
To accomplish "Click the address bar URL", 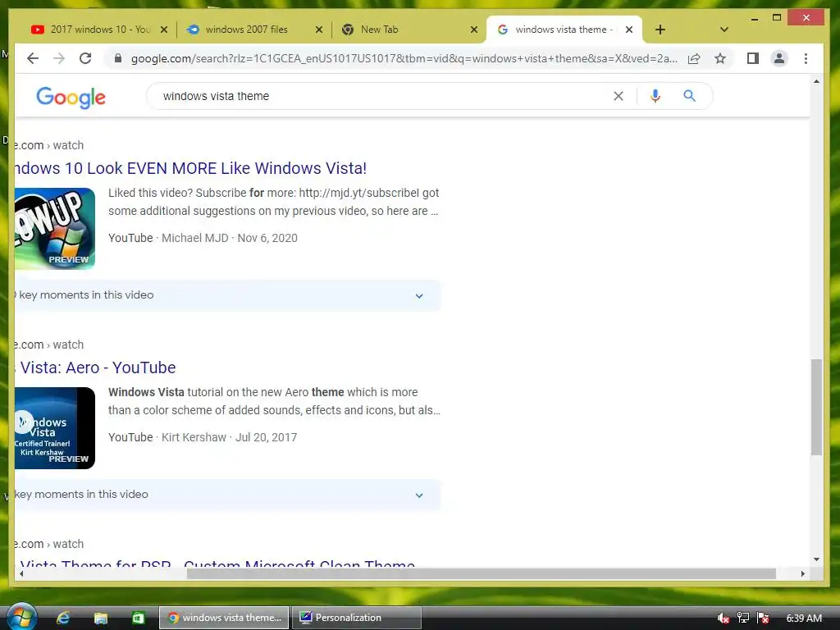I will tap(404, 58).
